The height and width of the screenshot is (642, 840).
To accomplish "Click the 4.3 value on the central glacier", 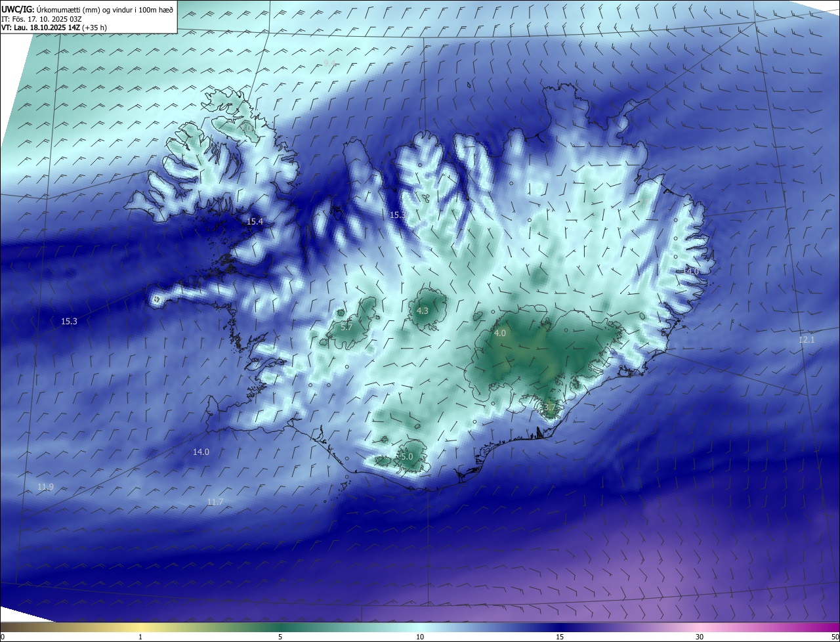I will click(x=423, y=311).
